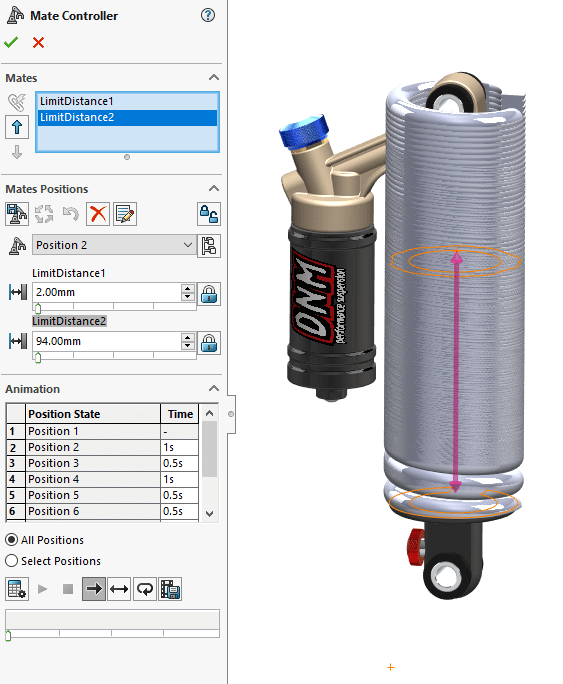This screenshot has height=684, width=563.
Task: Select Position 4 row in animation table
Action: click(102, 479)
